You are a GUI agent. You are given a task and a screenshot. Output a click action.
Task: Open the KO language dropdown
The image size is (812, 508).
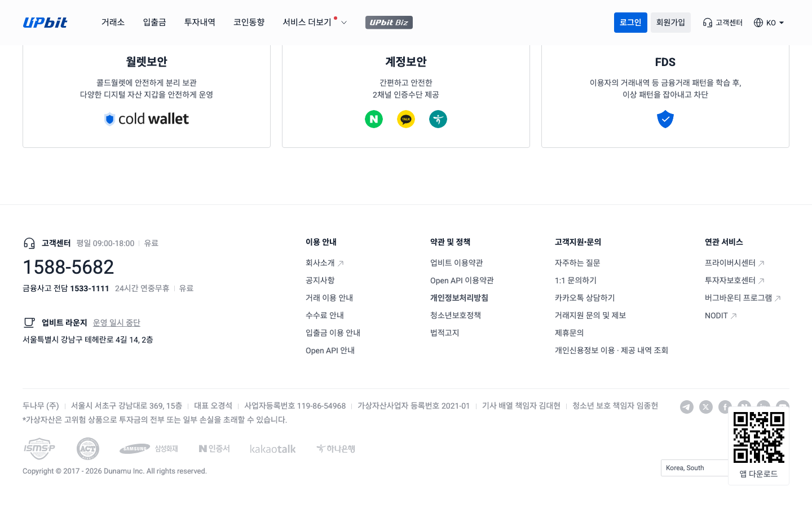[x=769, y=23]
